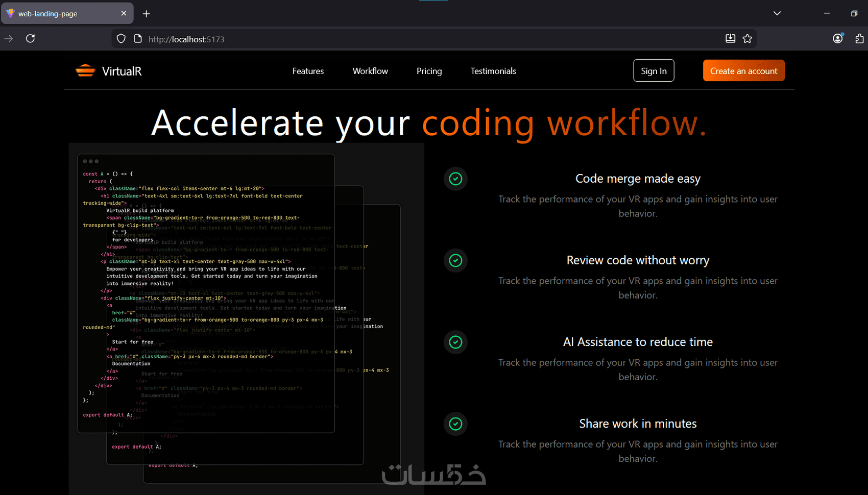Viewport: 868px width, 495px height.
Task: Select the web-landing-page browser tab
Action: coord(67,14)
